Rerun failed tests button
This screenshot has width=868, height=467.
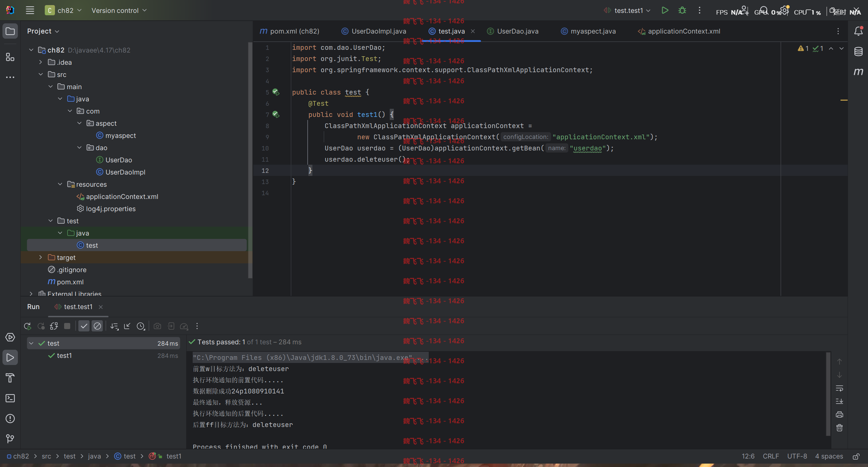point(41,326)
